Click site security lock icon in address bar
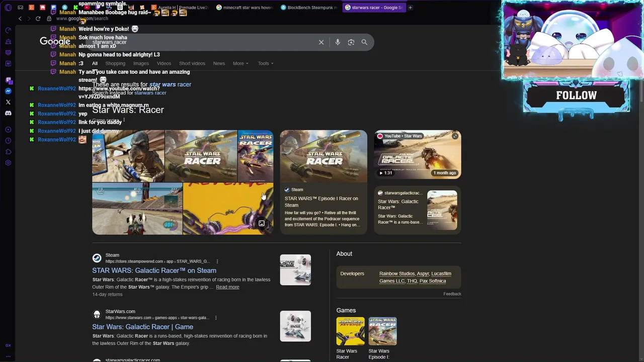 pyautogui.click(x=49, y=19)
